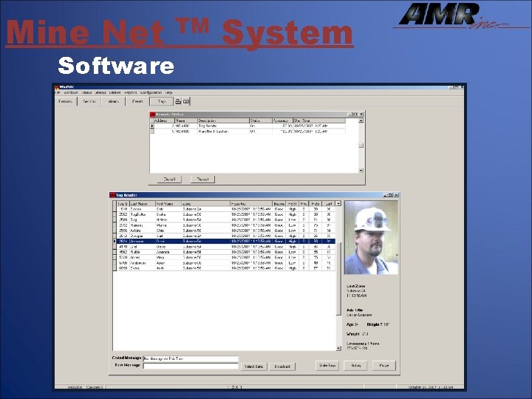This screenshot has width=532, height=399.
Task: Click the Last Name column header
Action: pyautogui.click(x=143, y=204)
